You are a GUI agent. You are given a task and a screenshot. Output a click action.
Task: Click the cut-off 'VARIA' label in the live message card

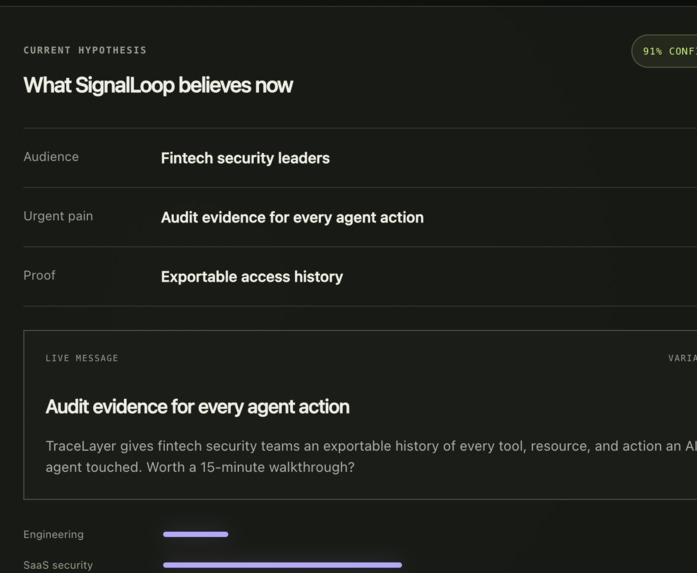tap(682, 358)
